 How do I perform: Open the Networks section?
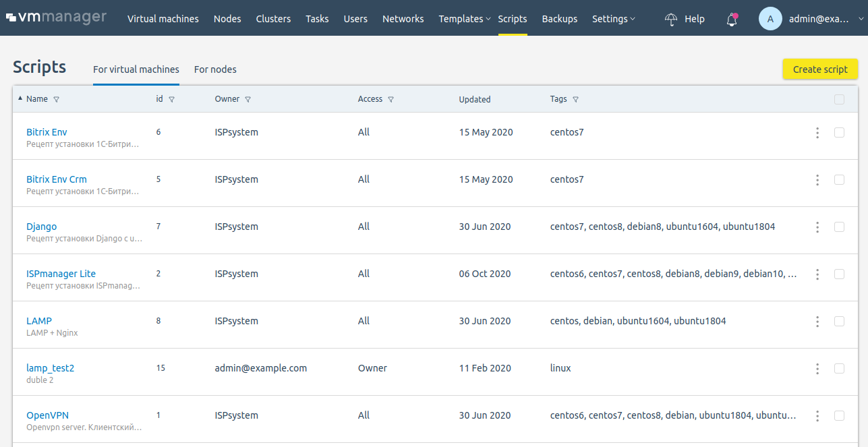403,19
